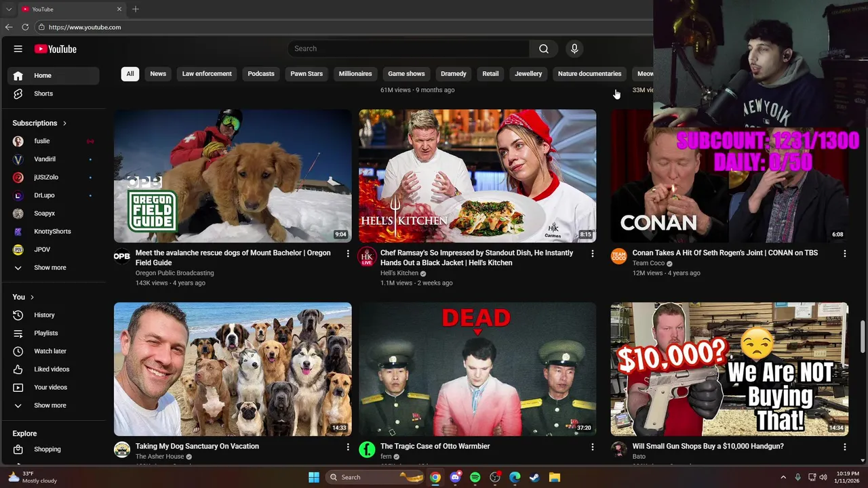The image size is (868, 488).
Task: Open the Windows Start menu
Action: pyautogui.click(x=314, y=477)
